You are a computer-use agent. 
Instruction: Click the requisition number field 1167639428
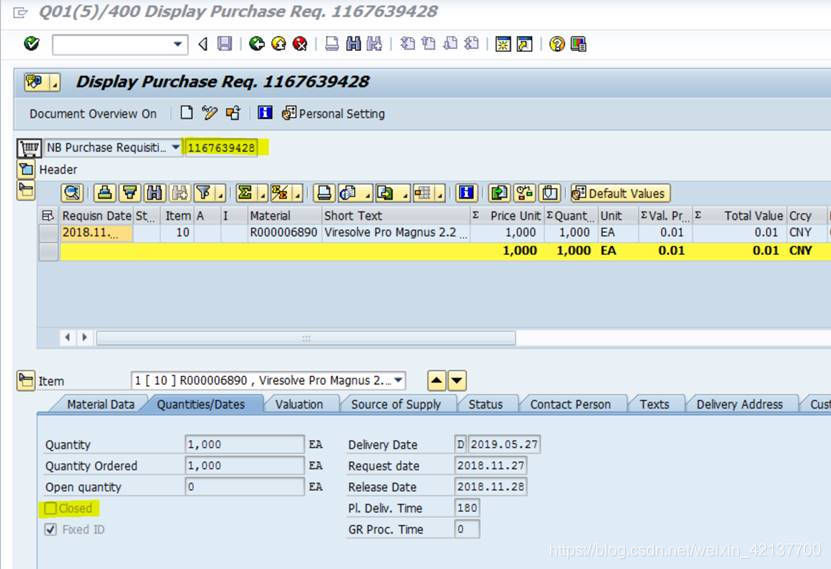point(221,148)
